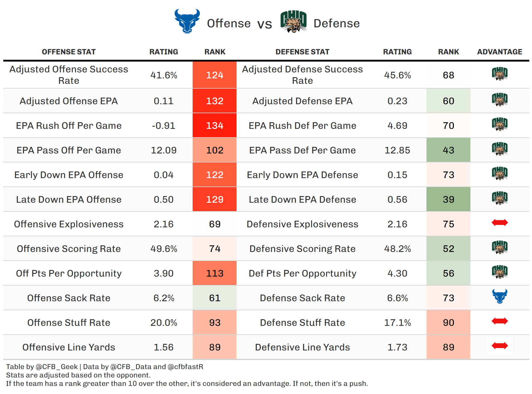This screenshot has width=532, height=394.
Task: Click red push arrow in Explosiveness row
Action: 500,223
